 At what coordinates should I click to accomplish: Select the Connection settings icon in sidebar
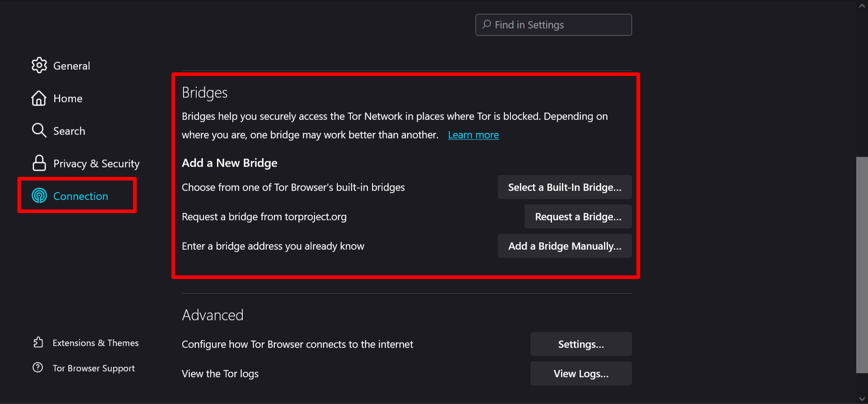pyautogui.click(x=39, y=195)
